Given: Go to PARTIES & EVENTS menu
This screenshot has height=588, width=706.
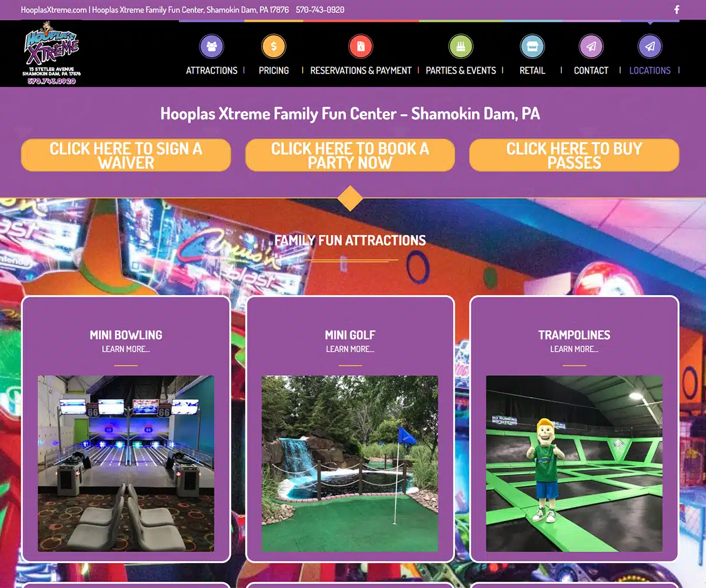Looking at the screenshot, I should point(461,71).
